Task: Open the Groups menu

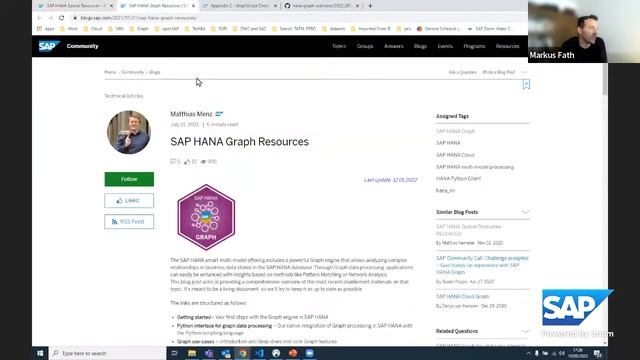Action: pos(365,46)
